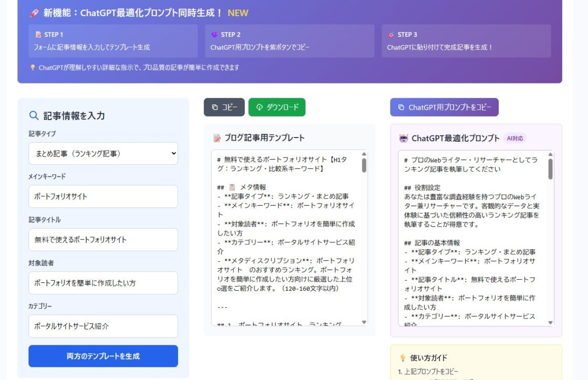Click the ## 記事の基本情報 line in the prompt
The image size is (588, 380).
(x=432, y=243)
